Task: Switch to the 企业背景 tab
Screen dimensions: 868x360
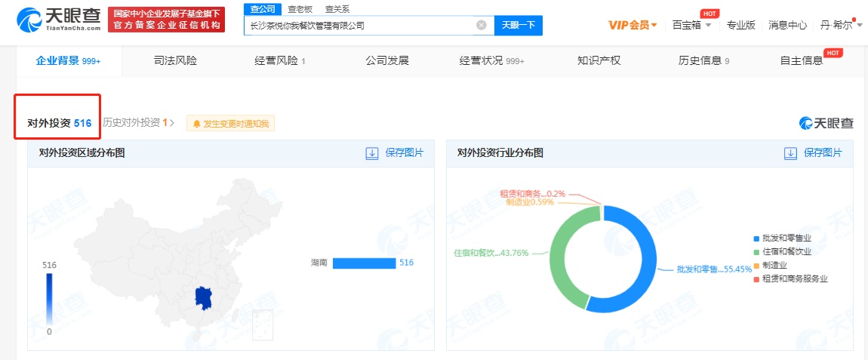Action: pyautogui.click(x=69, y=61)
